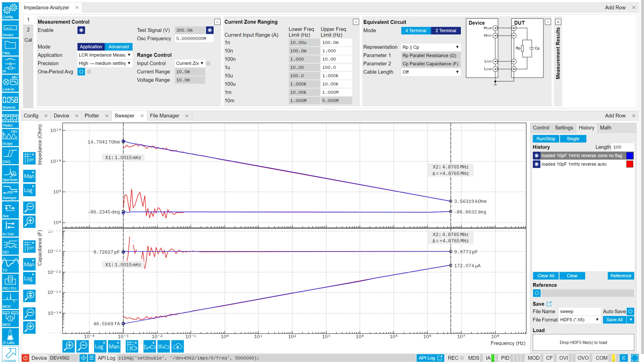The image size is (644, 362).
Task: Open the MDS sidebar icon
Action: coord(10,318)
